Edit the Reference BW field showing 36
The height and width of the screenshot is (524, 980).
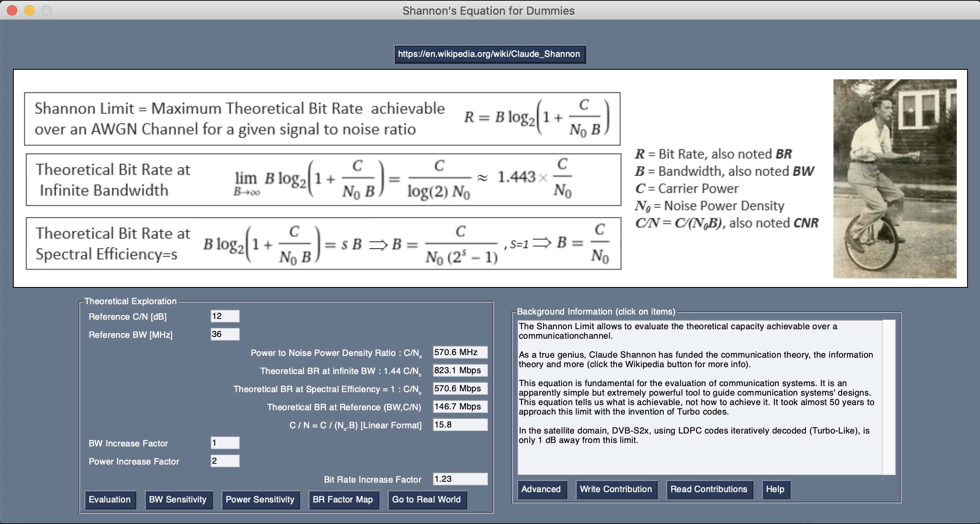coord(225,334)
